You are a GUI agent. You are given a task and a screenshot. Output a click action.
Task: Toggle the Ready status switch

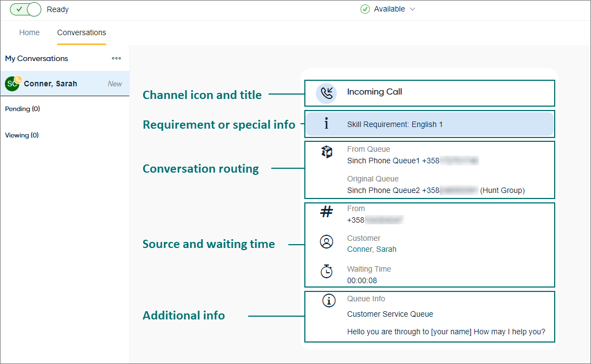(x=26, y=9)
